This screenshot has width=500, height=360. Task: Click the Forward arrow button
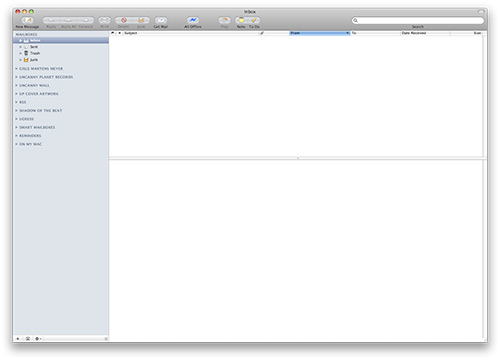pyautogui.click(x=85, y=20)
